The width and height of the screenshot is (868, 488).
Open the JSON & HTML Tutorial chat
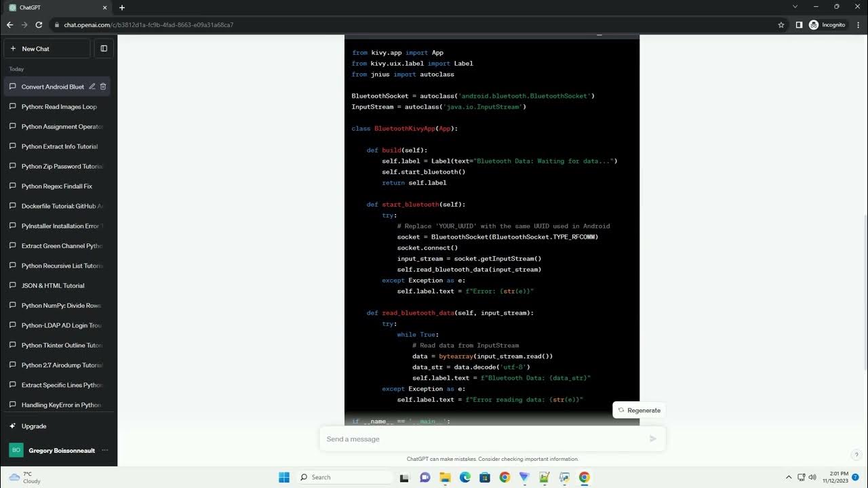click(57, 285)
